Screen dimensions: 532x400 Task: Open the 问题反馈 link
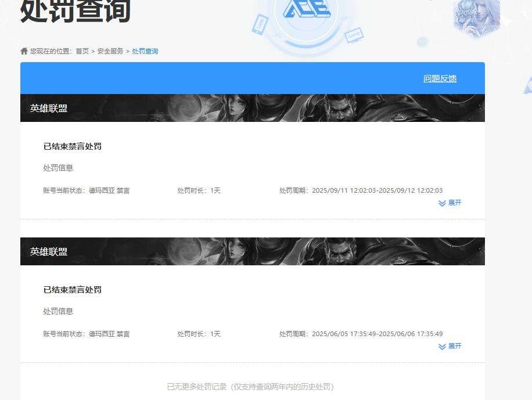pos(440,78)
